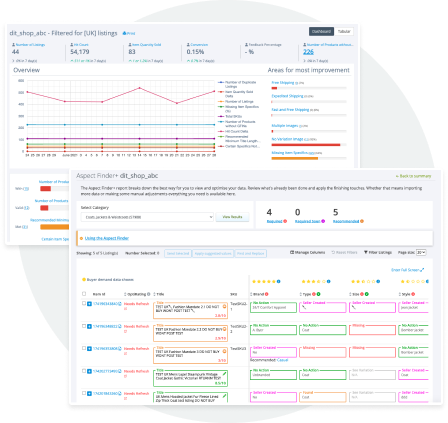Open the Missing Item Specifics improvement link

[289, 153]
